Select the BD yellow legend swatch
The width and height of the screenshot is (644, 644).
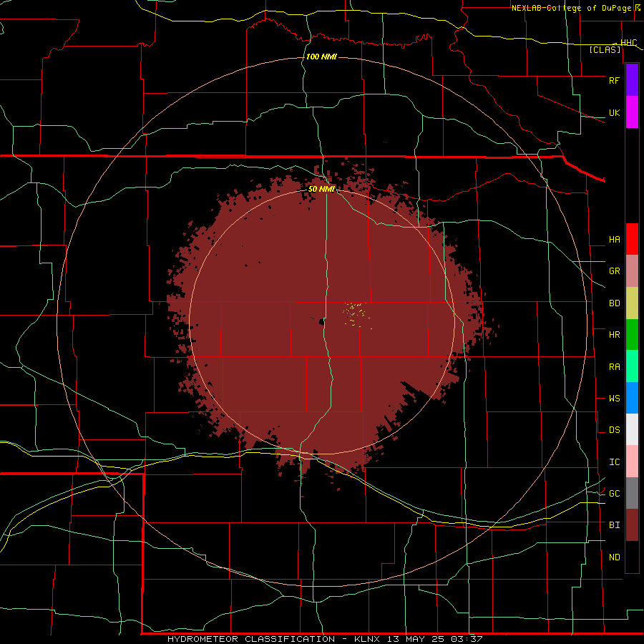(x=632, y=303)
